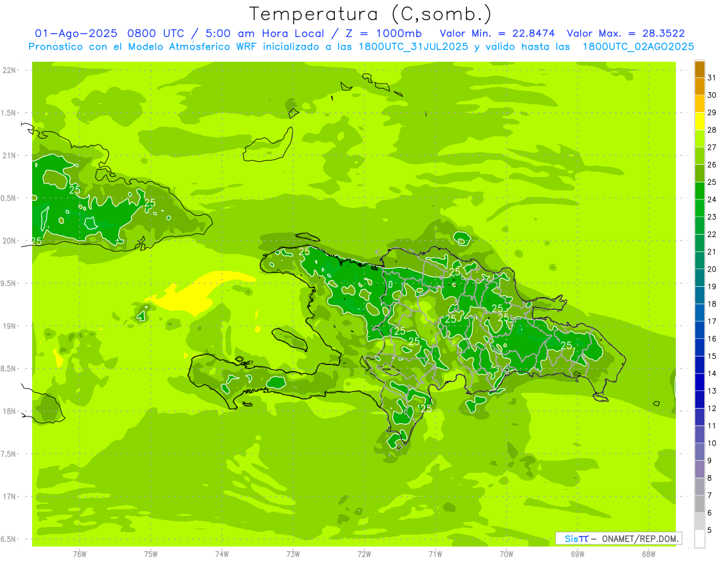Image resolution: width=728 pixels, height=562 pixels.
Task: Click the value 31 in the color legend
Action: pos(712,78)
